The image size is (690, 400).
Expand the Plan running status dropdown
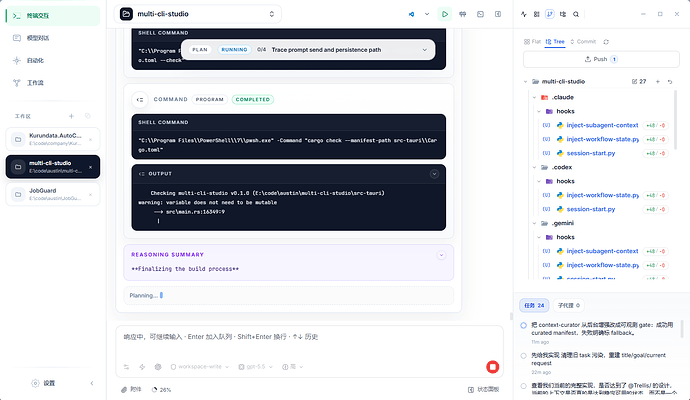coord(425,50)
